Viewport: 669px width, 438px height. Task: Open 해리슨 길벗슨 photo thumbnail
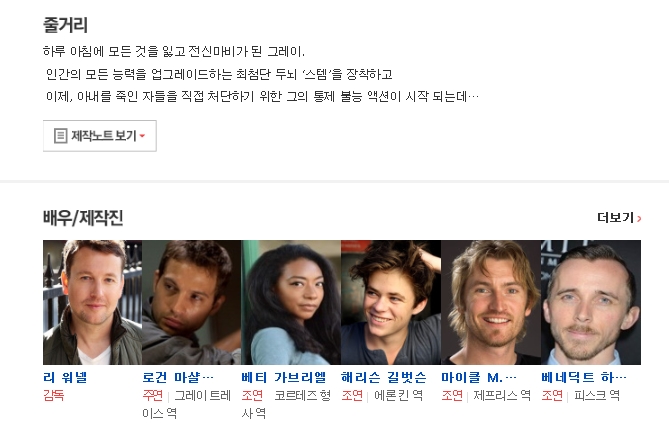[x=391, y=302]
